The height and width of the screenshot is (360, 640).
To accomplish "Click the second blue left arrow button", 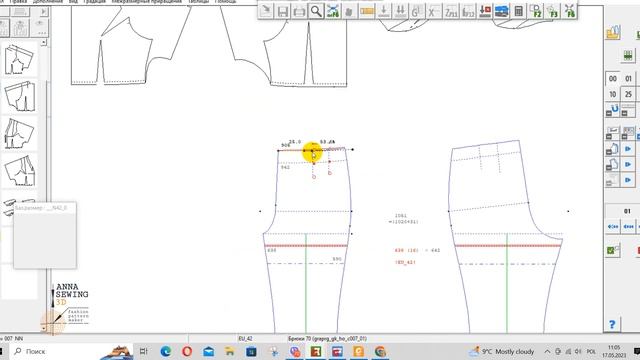I will pos(629,227).
